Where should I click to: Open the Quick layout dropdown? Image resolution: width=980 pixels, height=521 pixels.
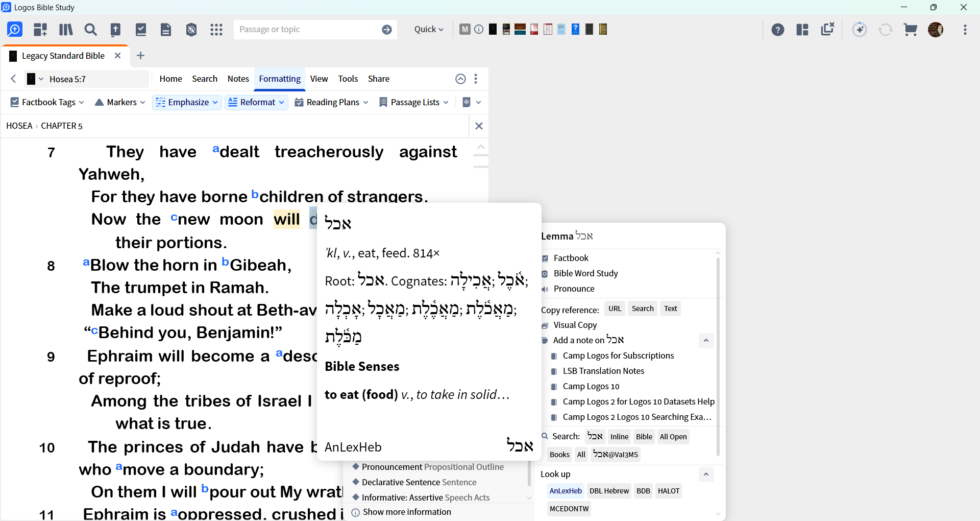click(x=429, y=29)
